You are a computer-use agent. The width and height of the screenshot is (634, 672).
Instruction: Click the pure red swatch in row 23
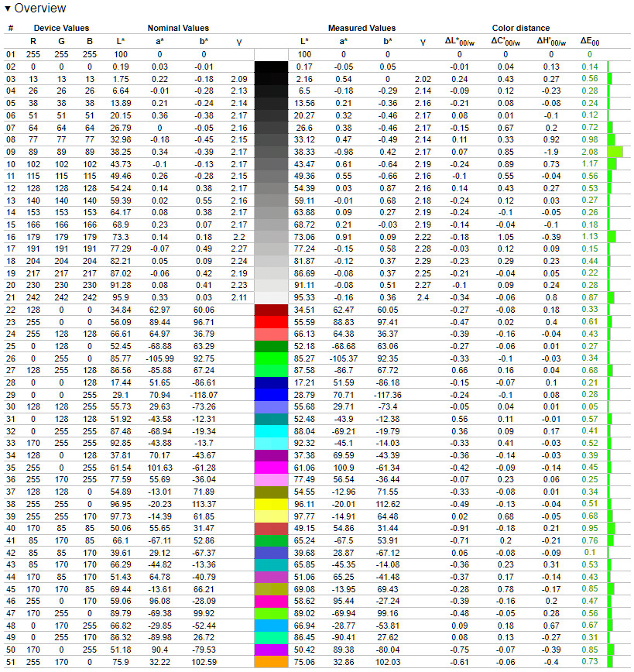271,322
